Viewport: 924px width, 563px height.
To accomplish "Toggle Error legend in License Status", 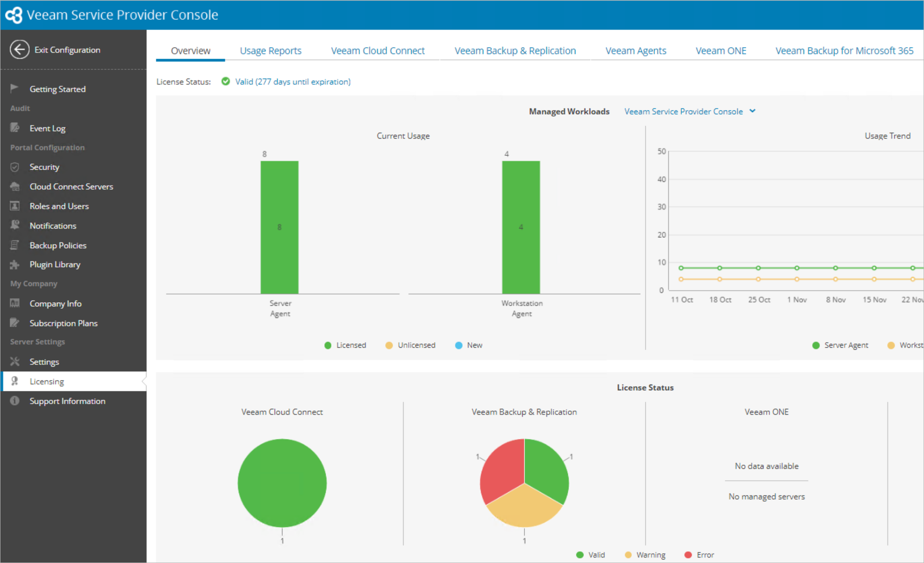I will point(699,555).
